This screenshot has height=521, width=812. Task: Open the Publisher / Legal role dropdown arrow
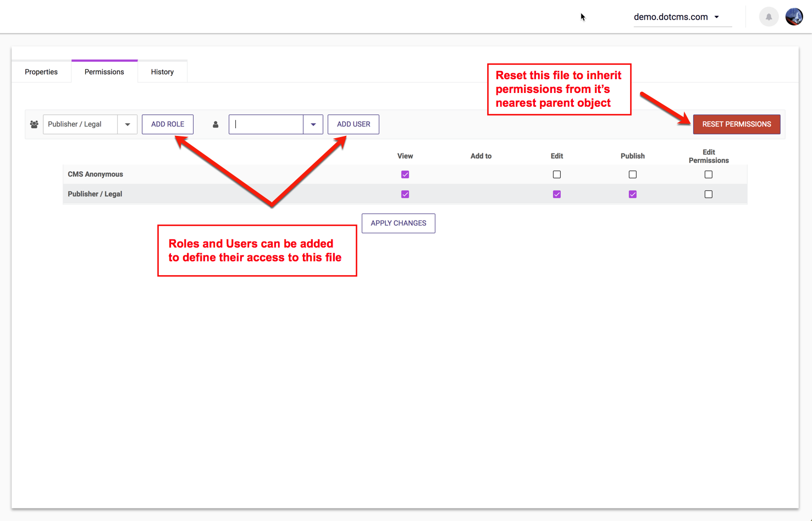point(128,124)
